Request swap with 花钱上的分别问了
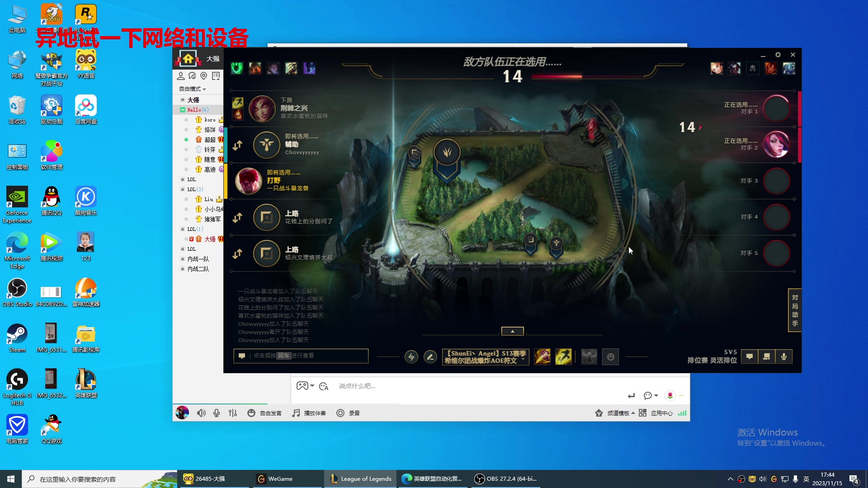This screenshot has height=488, width=868. (237, 217)
